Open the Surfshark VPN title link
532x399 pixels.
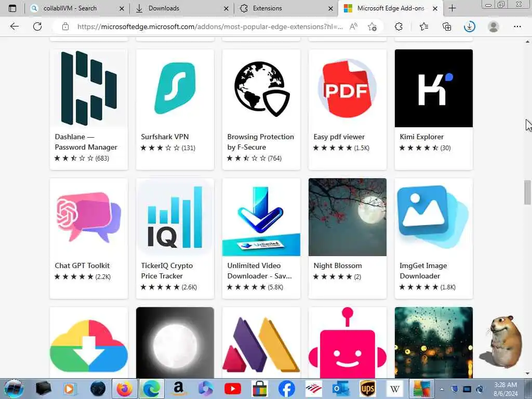point(165,137)
